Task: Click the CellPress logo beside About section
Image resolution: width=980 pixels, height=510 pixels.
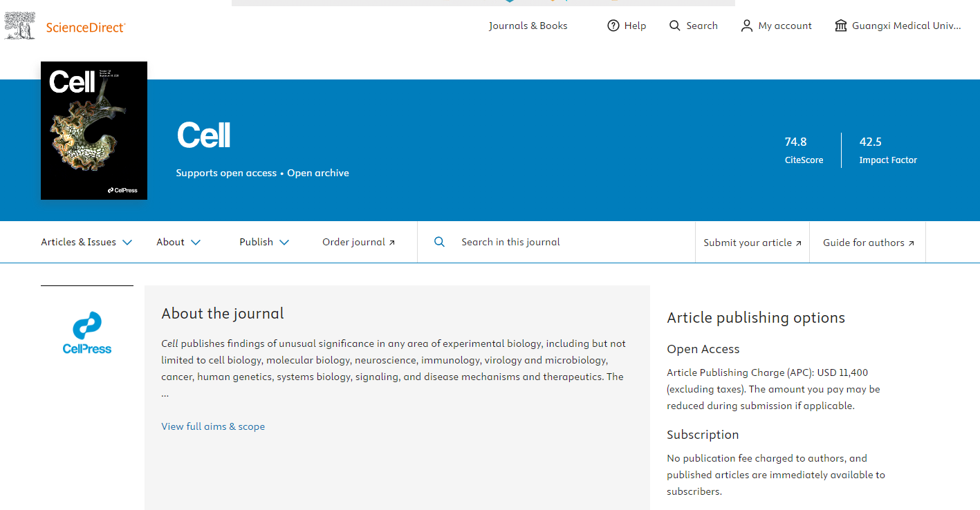Action: [x=87, y=333]
